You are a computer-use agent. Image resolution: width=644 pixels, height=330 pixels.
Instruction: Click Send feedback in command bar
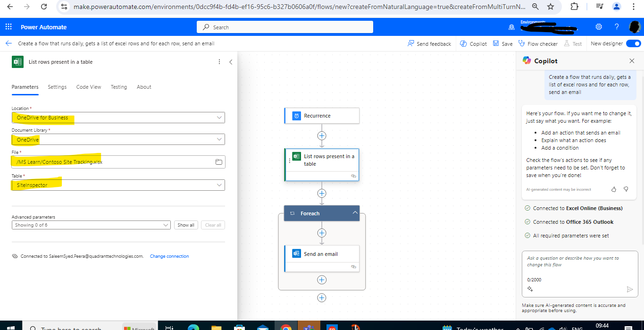click(429, 43)
